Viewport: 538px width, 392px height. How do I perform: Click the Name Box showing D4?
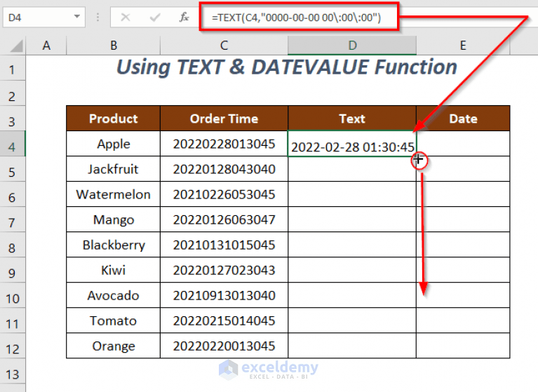tap(43, 17)
